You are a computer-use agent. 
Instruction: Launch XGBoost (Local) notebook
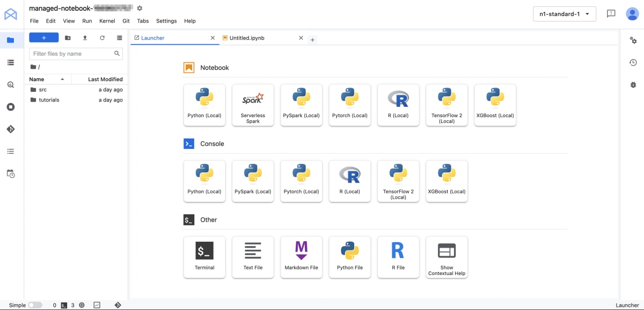pyautogui.click(x=495, y=105)
